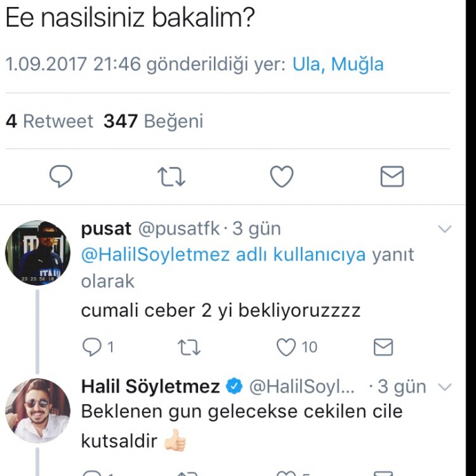The image size is (476, 476).
Task: Retweet pusat's reply tweet
Action: [188, 347]
